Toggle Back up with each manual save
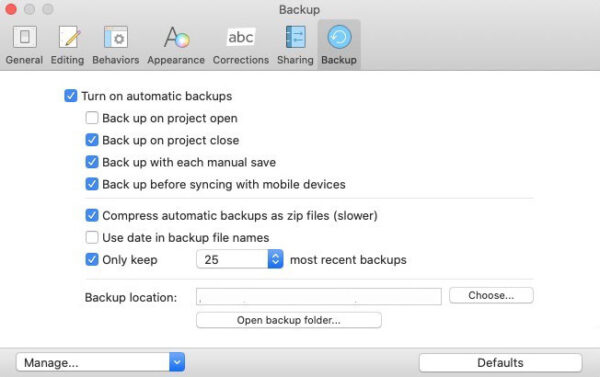This screenshot has width=600, height=377. click(92, 162)
